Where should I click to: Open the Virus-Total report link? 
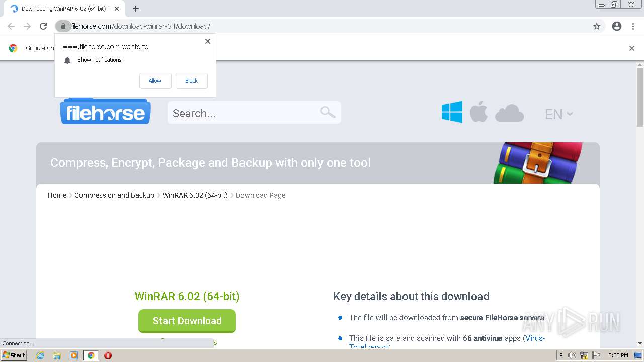click(x=535, y=338)
